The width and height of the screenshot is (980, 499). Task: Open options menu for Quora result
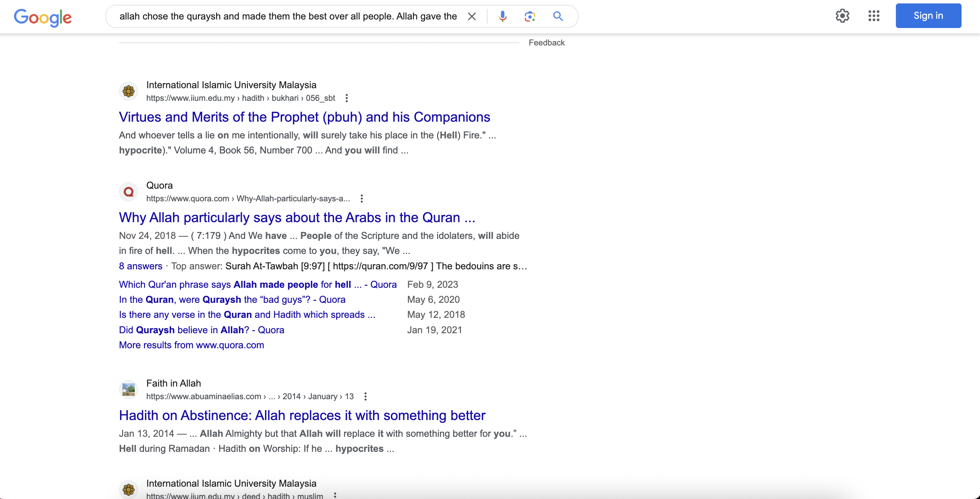coord(362,199)
